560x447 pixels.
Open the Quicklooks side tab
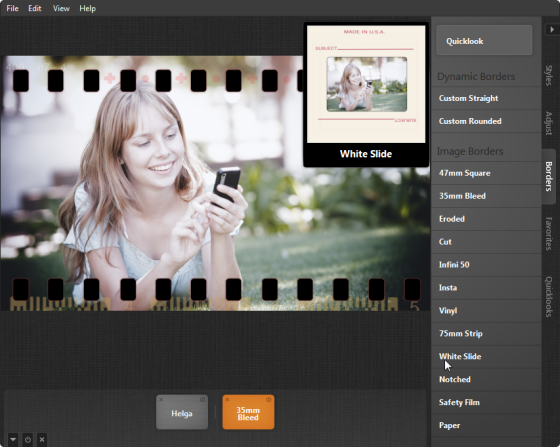[549, 297]
